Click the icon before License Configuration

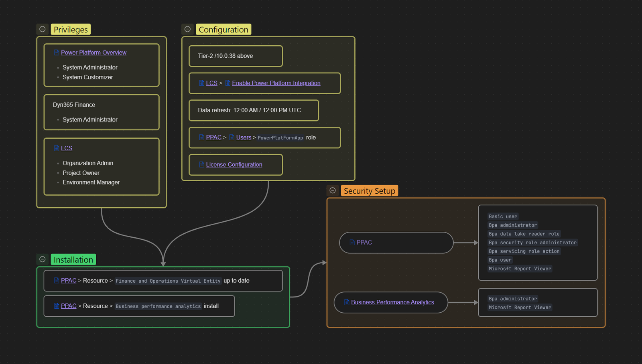202,165
